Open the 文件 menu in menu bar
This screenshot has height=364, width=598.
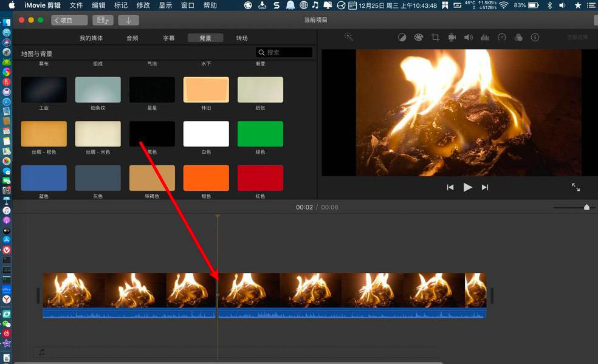[76, 5]
